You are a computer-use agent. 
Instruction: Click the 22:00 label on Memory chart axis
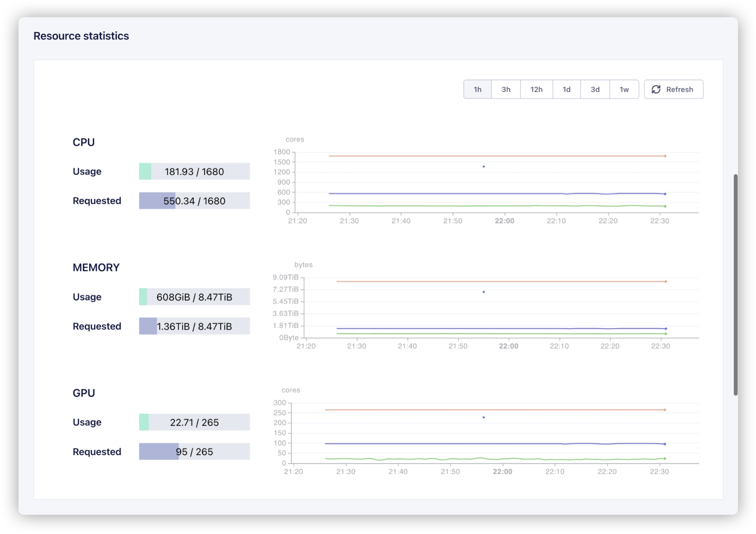point(509,346)
